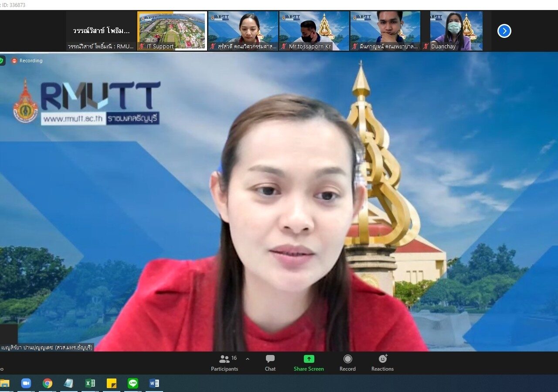This screenshot has height=392, width=558.
Task: Click the green encryption shield icon
Action: pos(2,61)
